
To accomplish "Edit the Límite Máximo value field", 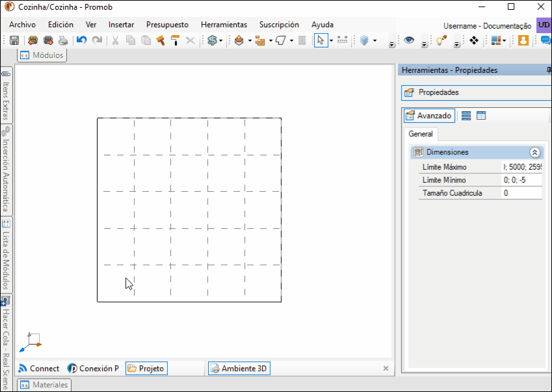I will (522, 167).
